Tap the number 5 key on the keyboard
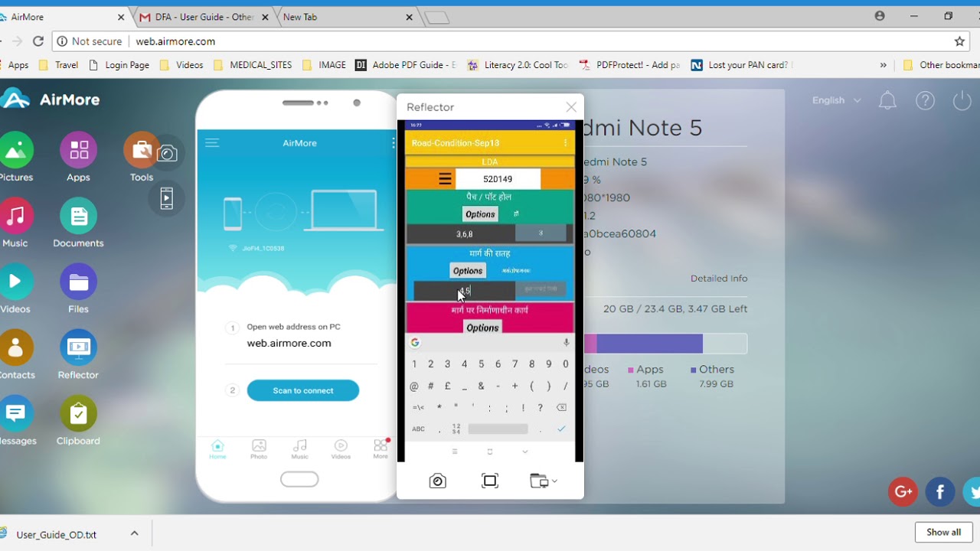Screen dimensions: 980x551 (x=481, y=364)
